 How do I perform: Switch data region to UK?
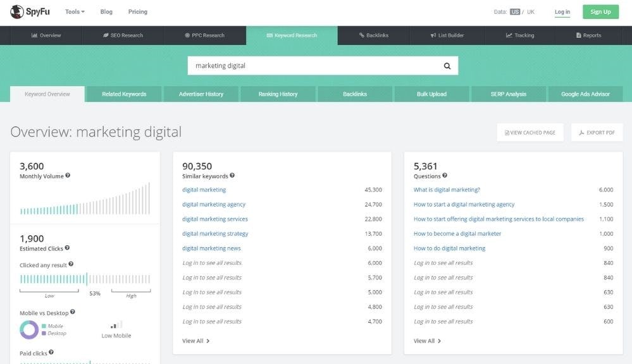point(531,12)
